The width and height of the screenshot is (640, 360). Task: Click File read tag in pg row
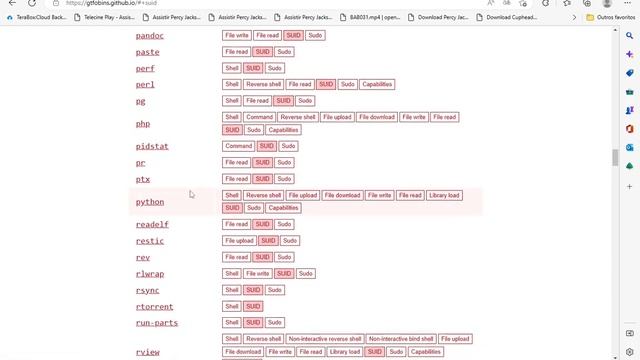tap(257, 101)
